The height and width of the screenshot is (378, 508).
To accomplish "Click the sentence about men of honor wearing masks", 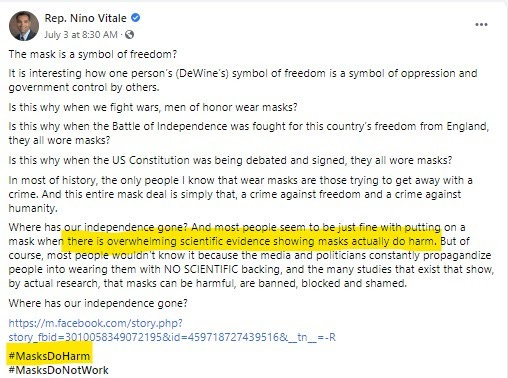I will (x=153, y=107).
